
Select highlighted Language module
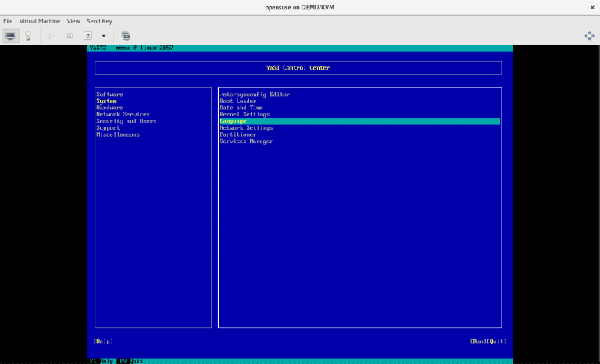click(x=359, y=121)
